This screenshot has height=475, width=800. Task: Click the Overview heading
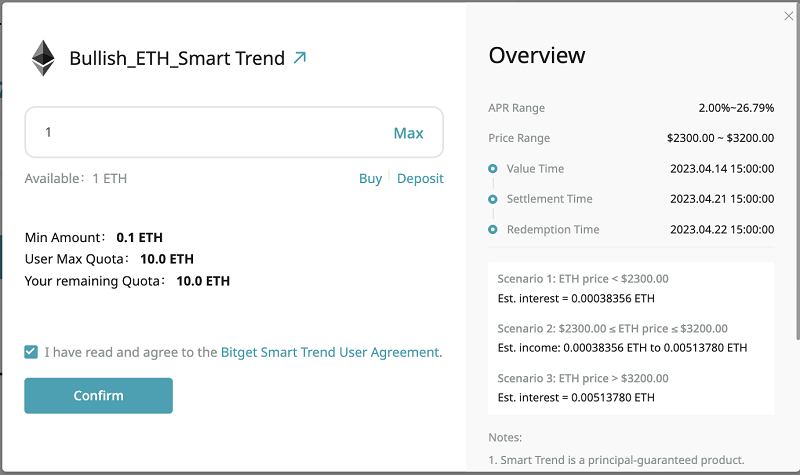pos(537,55)
